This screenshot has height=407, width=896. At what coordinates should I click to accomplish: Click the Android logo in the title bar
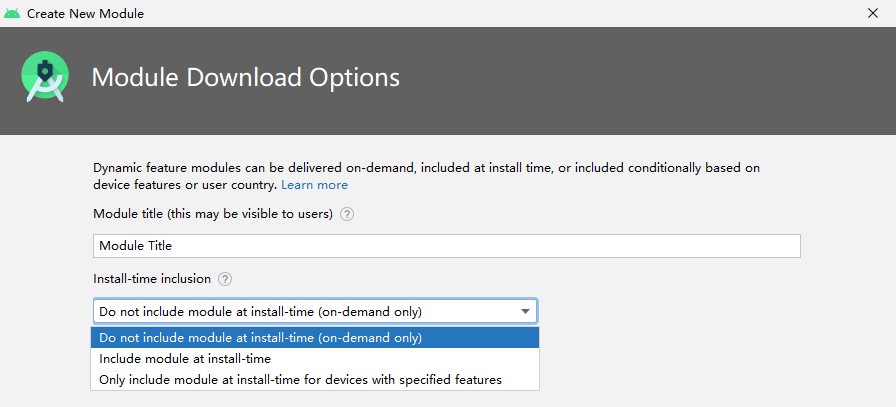click(12, 12)
